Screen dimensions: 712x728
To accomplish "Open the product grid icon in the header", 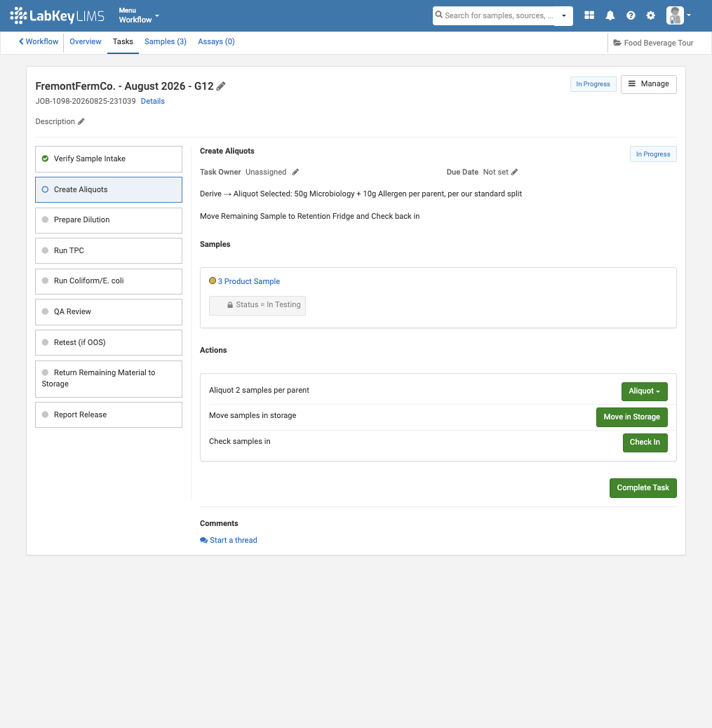I will point(589,15).
